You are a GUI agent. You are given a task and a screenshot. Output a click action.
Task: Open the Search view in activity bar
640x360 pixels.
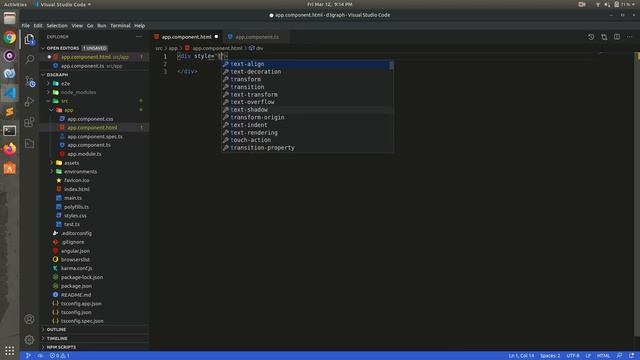[x=29, y=60]
